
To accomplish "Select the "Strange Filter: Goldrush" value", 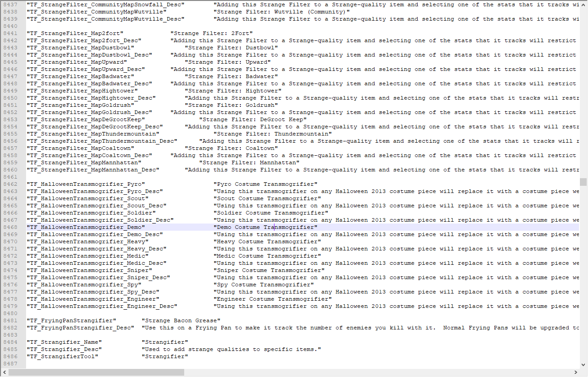I will pos(231,105).
